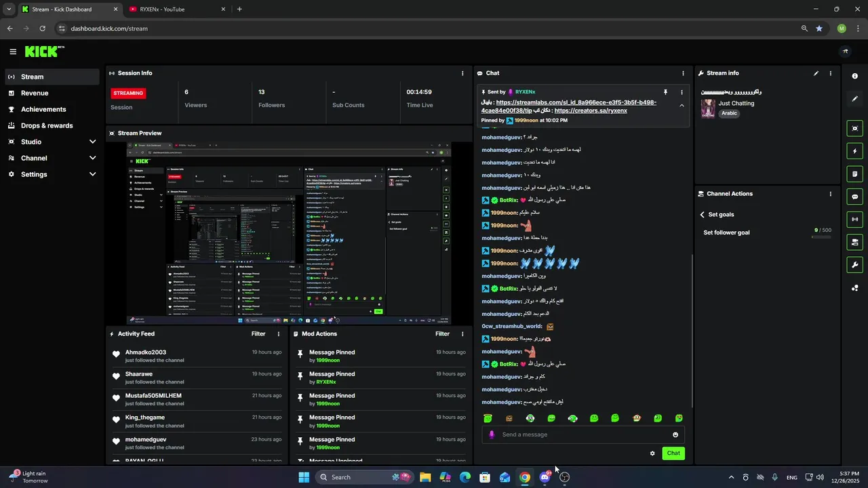868x488 pixels.
Task: Collapse the pinned message with the chevron
Action: click(682, 106)
